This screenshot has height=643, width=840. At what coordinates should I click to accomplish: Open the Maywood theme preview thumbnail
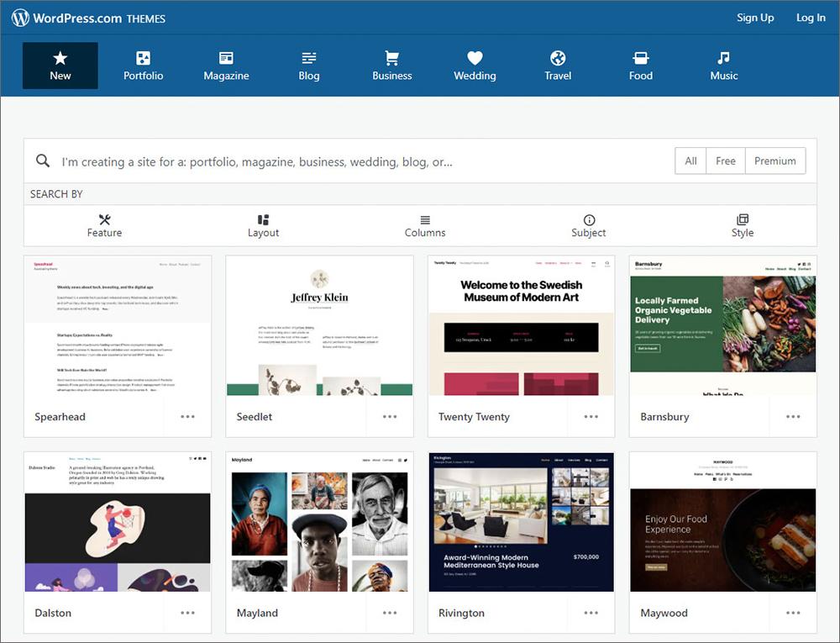click(x=723, y=522)
